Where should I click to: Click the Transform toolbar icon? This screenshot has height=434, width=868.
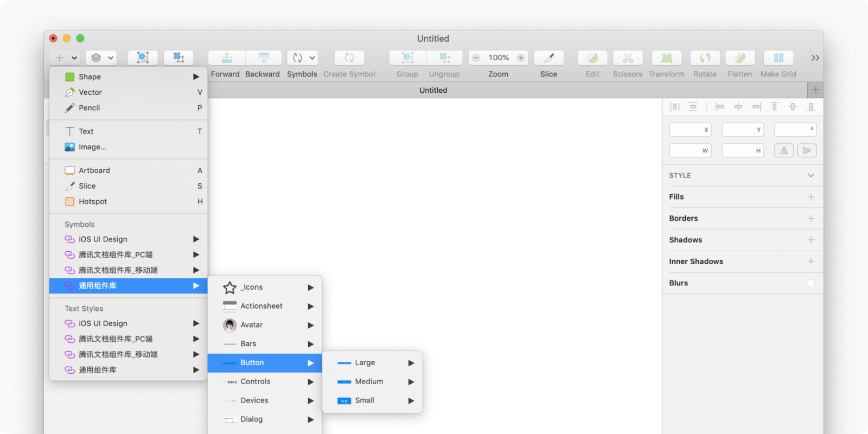pyautogui.click(x=667, y=58)
